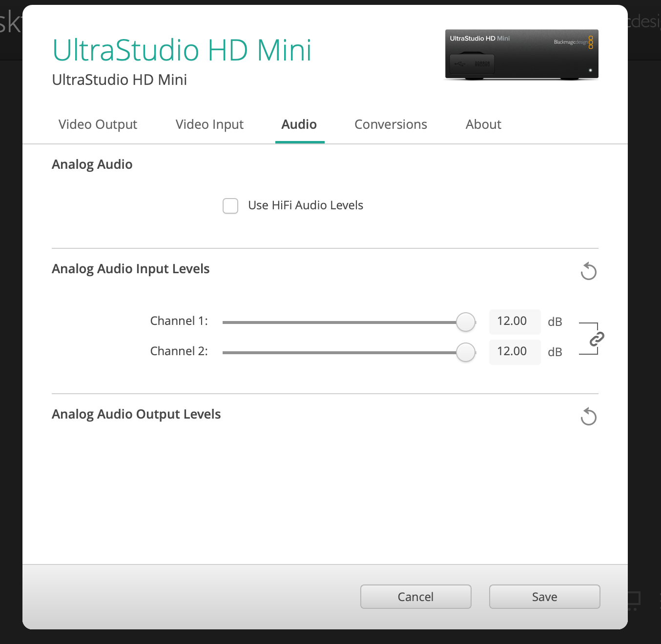Open the Video Input tab

pos(209,124)
